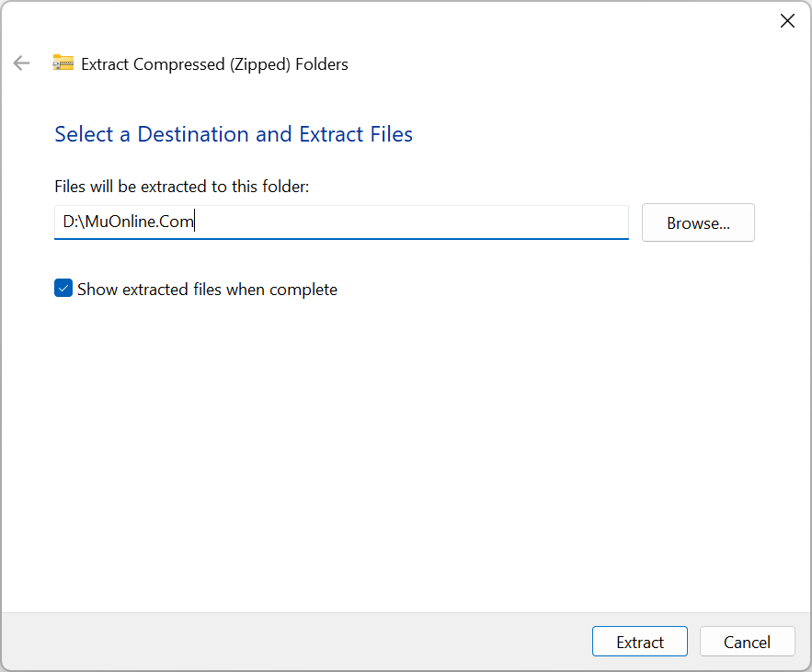Click the 'Files will be extracted to this folder' label
The height and width of the screenshot is (672, 812).
(x=182, y=187)
